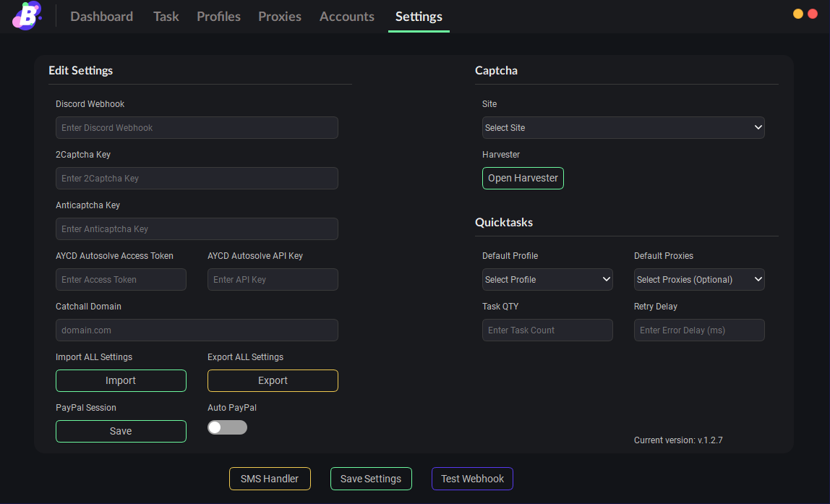Focus the Discord Webhook input field
This screenshot has height=504, width=830.
point(197,128)
